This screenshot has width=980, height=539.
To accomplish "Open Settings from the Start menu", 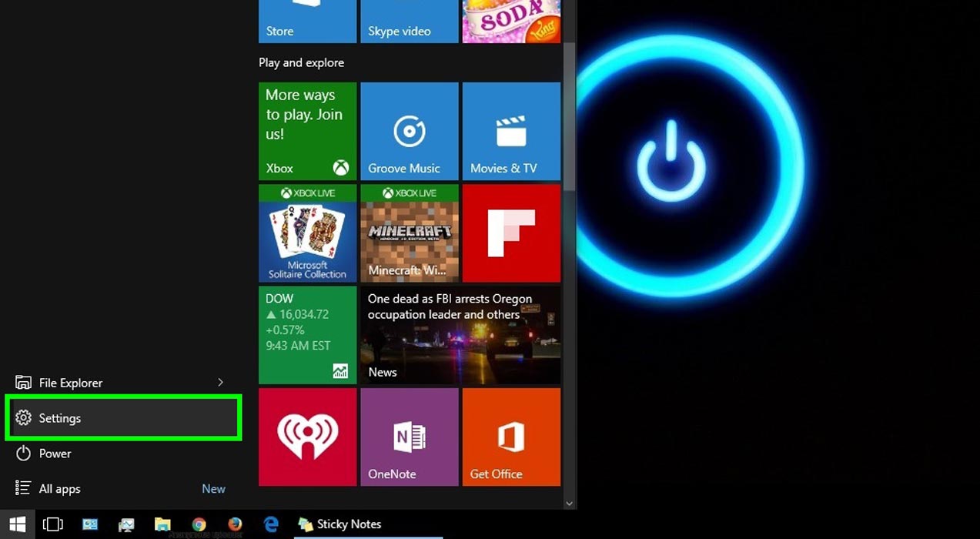I will tap(123, 418).
